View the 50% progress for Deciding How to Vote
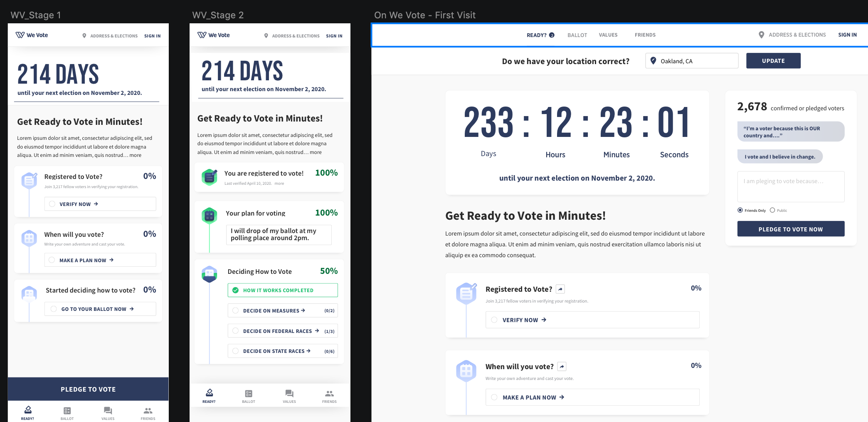 [329, 271]
